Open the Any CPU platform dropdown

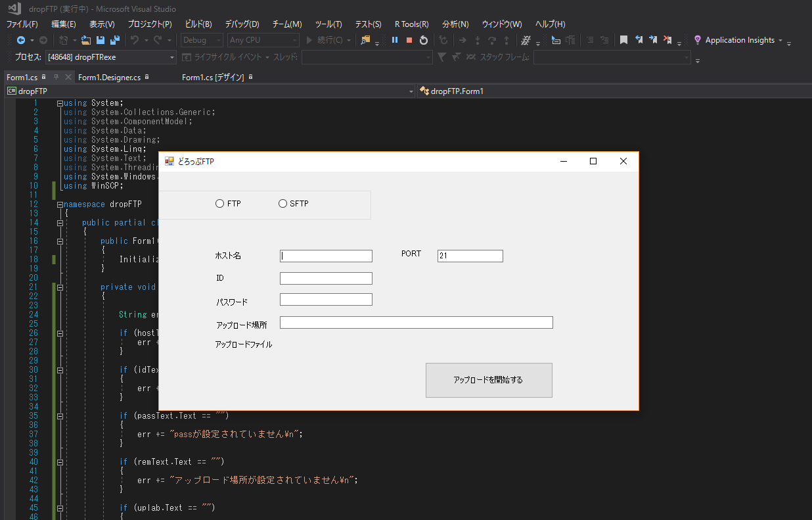pos(263,40)
